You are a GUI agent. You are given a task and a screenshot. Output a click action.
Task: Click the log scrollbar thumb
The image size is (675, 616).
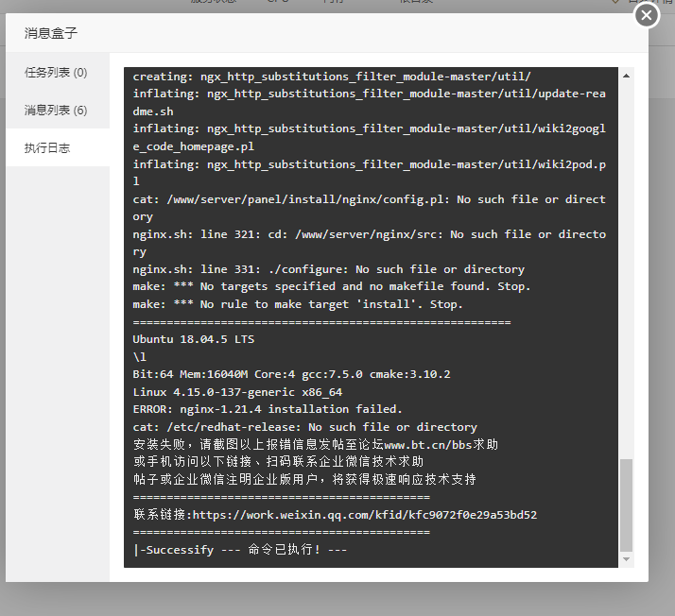[627, 505]
